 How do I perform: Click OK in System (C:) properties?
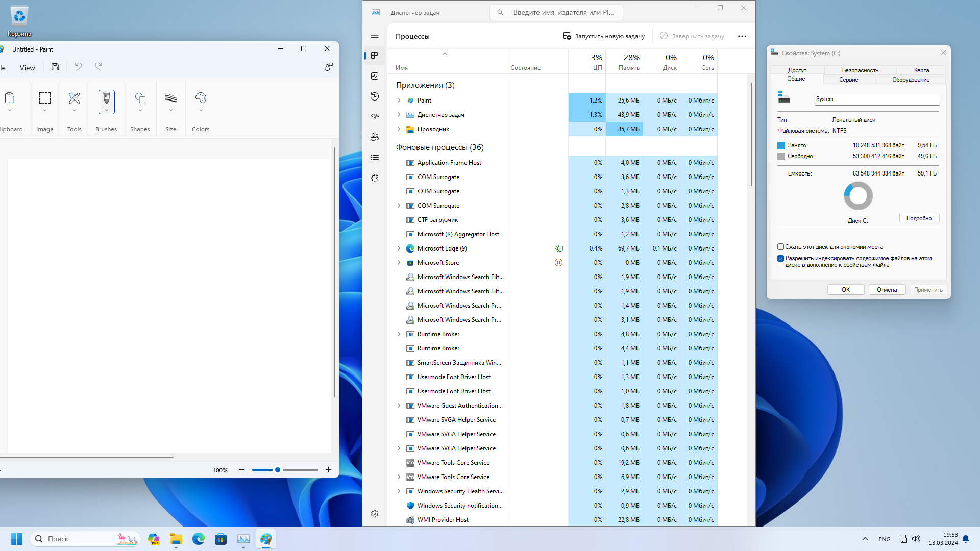846,290
